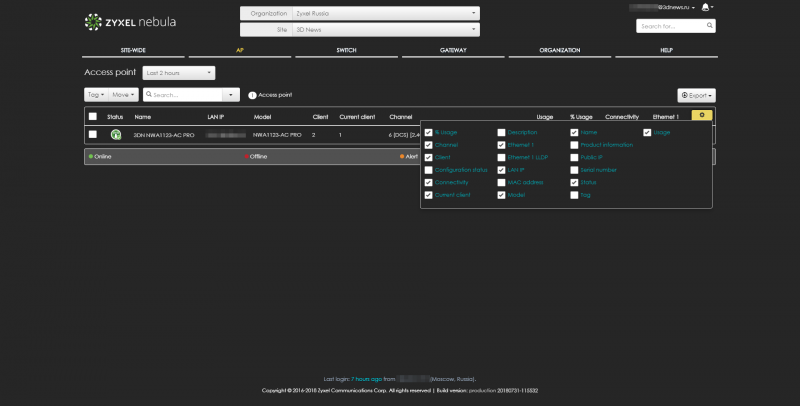
Task: Uncheck the Connectivity column checkbox
Action: coord(429,183)
